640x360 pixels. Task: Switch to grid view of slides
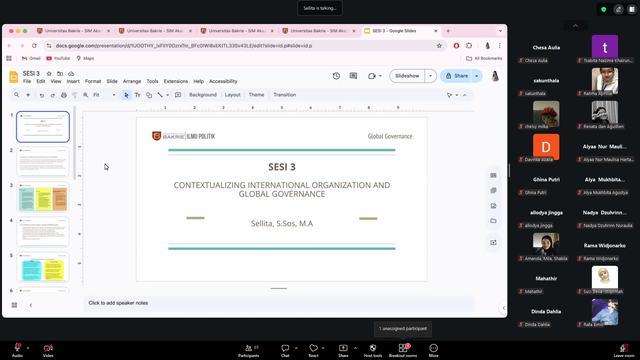14,305
